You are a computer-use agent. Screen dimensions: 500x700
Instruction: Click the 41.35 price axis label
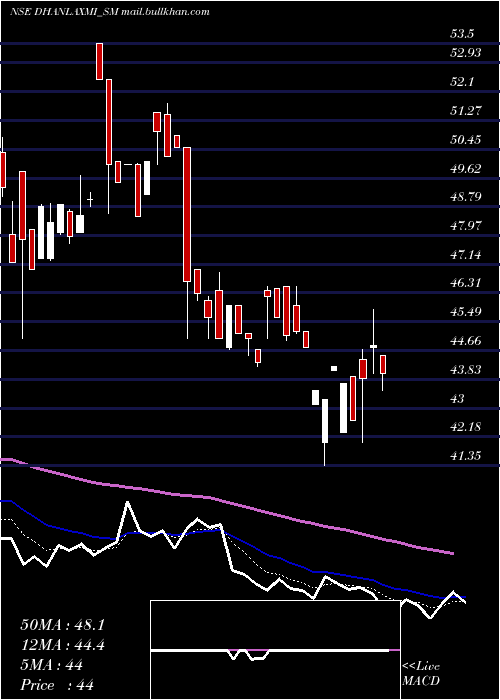click(x=466, y=456)
